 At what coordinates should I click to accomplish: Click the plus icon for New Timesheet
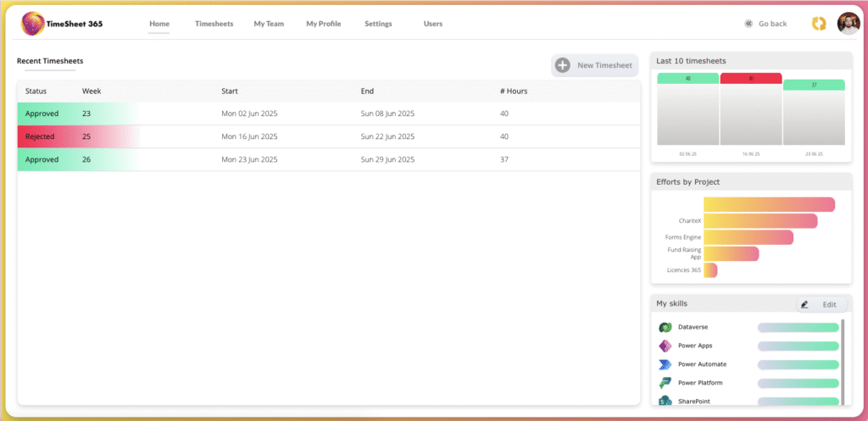point(562,65)
